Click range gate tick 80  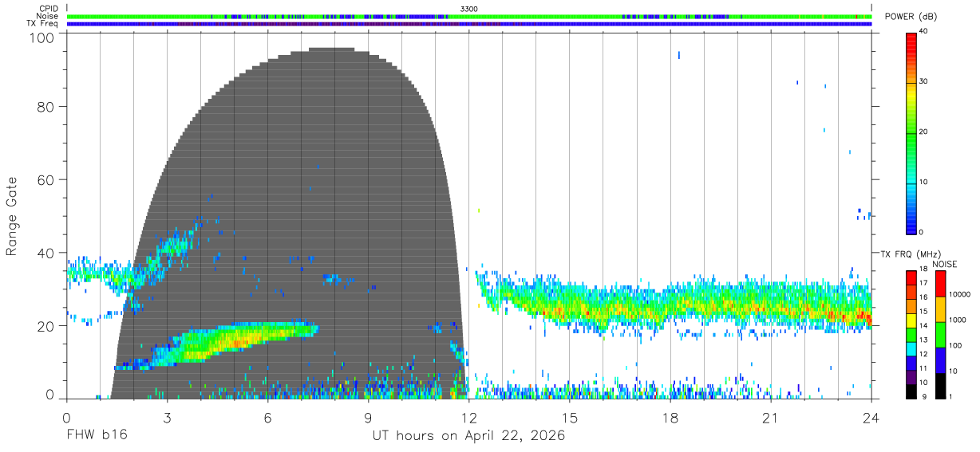tap(47, 107)
